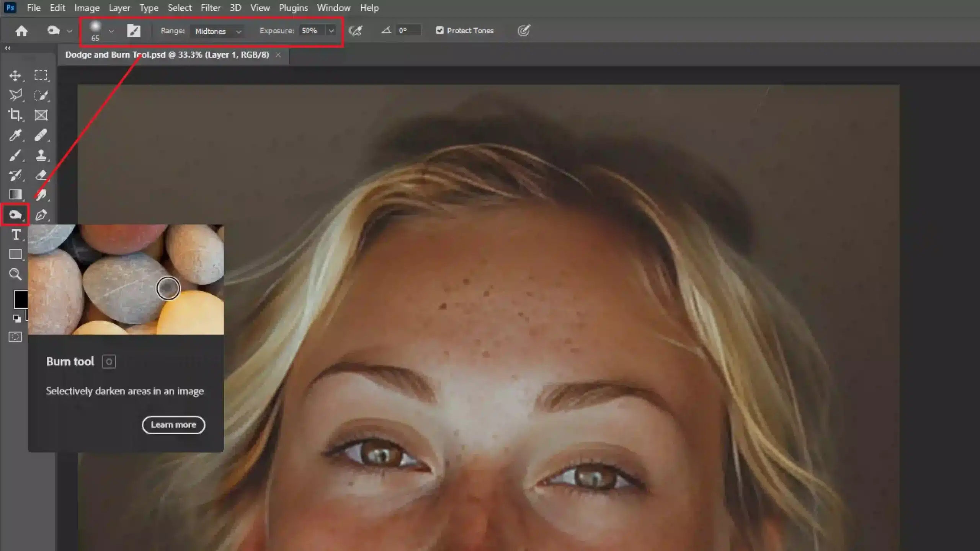
Task: Click the foreground color swatch
Action: pos(18,299)
